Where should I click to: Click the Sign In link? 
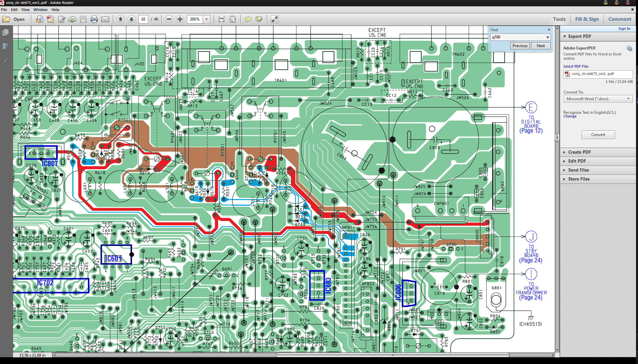click(624, 29)
